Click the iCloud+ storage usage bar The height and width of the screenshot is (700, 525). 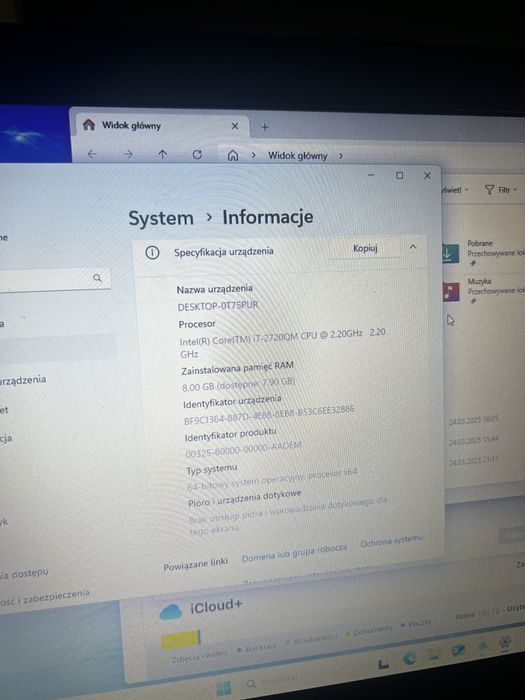pos(180,639)
